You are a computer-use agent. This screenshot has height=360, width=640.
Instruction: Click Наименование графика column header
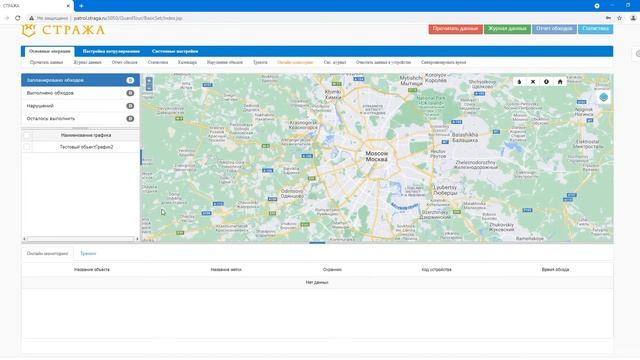86,135
